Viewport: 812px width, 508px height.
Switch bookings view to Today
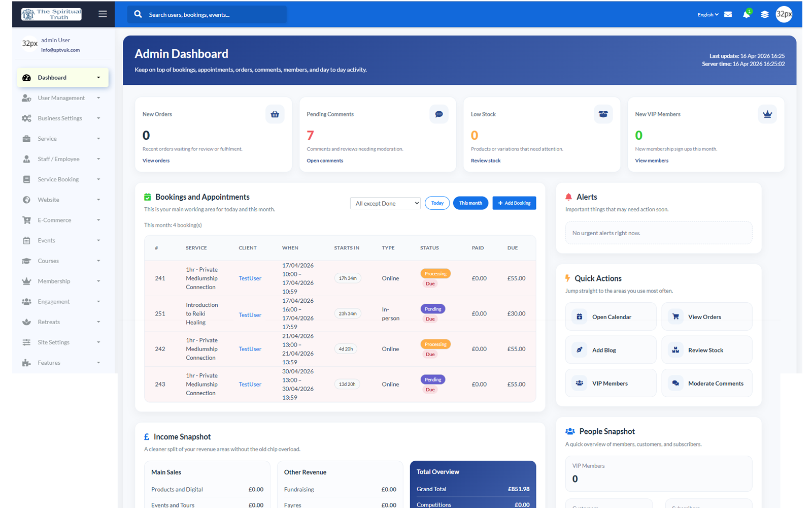pyautogui.click(x=437, y=203)
